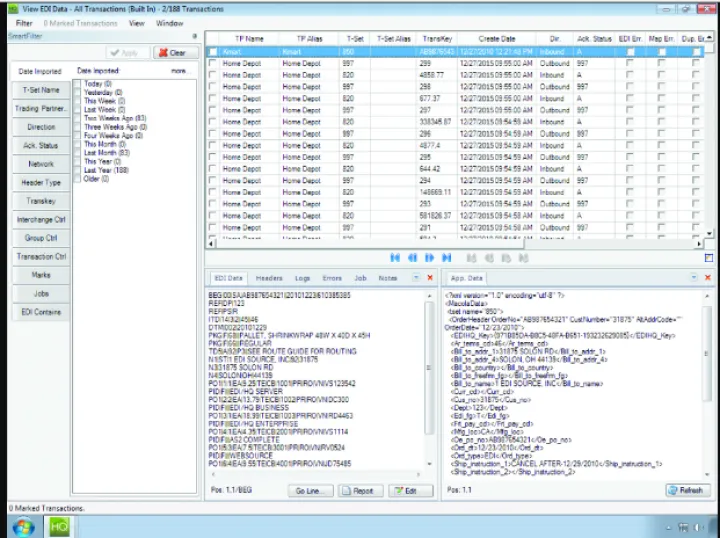
Task: Expand the 'more...' date filter options
Action: (x=178, y=72)
